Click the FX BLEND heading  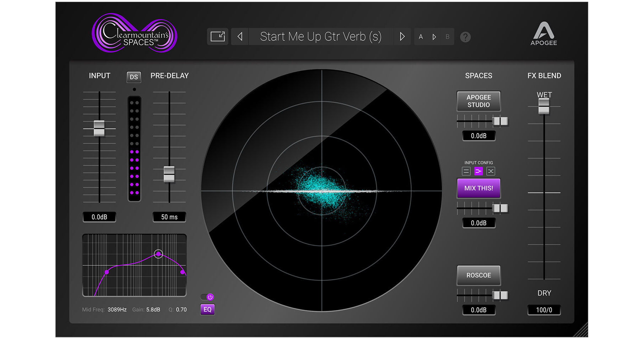click(544, 76)
